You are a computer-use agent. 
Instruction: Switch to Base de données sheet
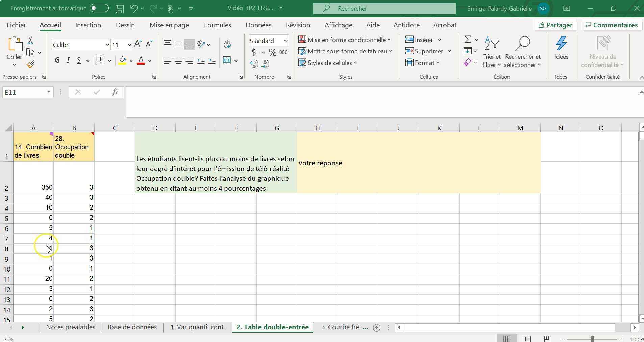pyautogui.click(x=132, y=327)
